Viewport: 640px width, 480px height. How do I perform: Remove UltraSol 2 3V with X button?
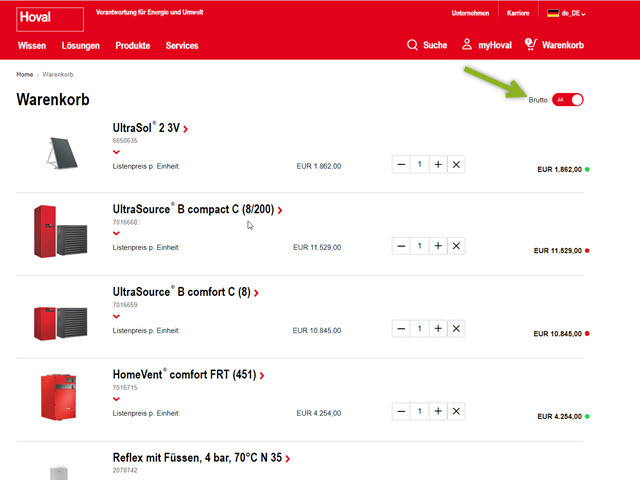pos(456,165)
